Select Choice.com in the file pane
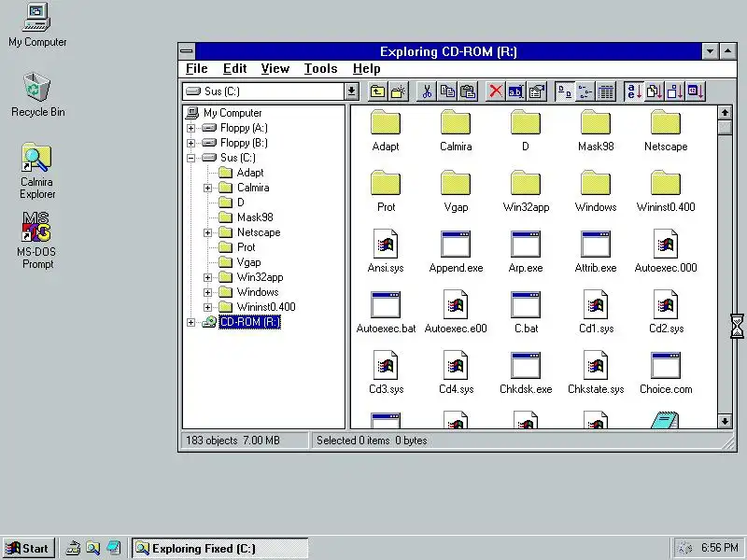Viewport: 747px width, 560px height. click(x=666, y=373)
